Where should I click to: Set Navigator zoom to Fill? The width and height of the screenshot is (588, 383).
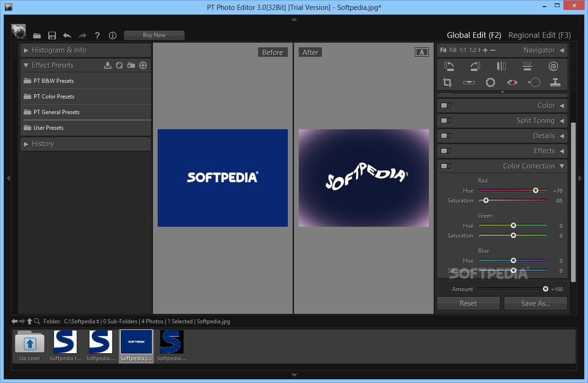click(x=453, y=50)
